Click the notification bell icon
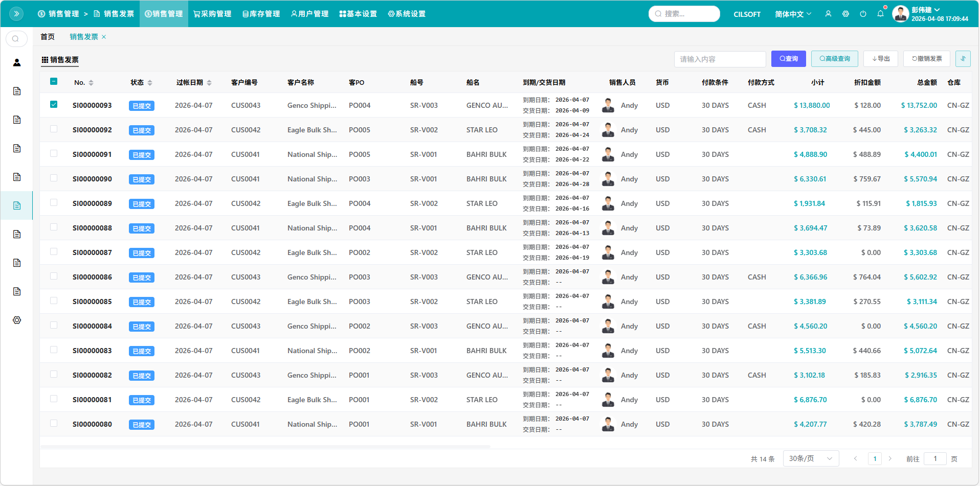The image size is (980, 486). click(x=880, y=14)
